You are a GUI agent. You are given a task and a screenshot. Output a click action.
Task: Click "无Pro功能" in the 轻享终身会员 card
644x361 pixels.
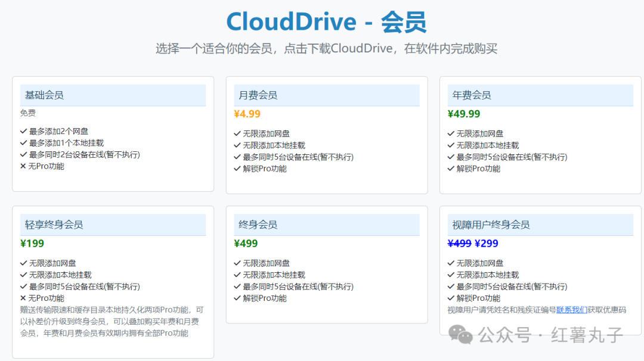(x=46, y=298)
